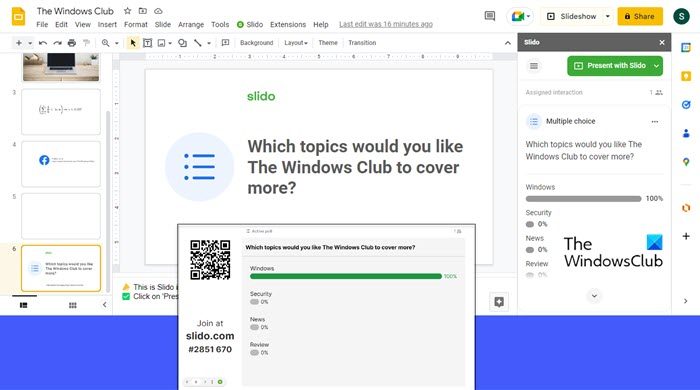Screen dimensions: 700x390
Task: Open the Format menu
Action: 136,25
